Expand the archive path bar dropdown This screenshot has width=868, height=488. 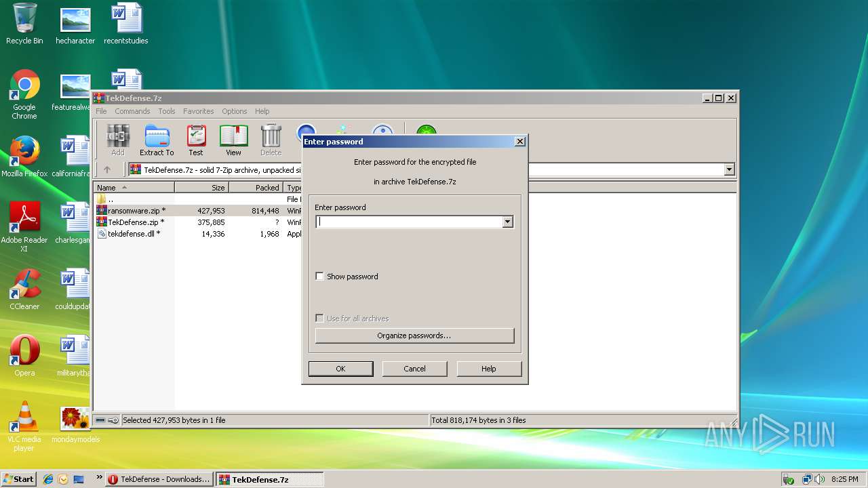tap(729, 169)
